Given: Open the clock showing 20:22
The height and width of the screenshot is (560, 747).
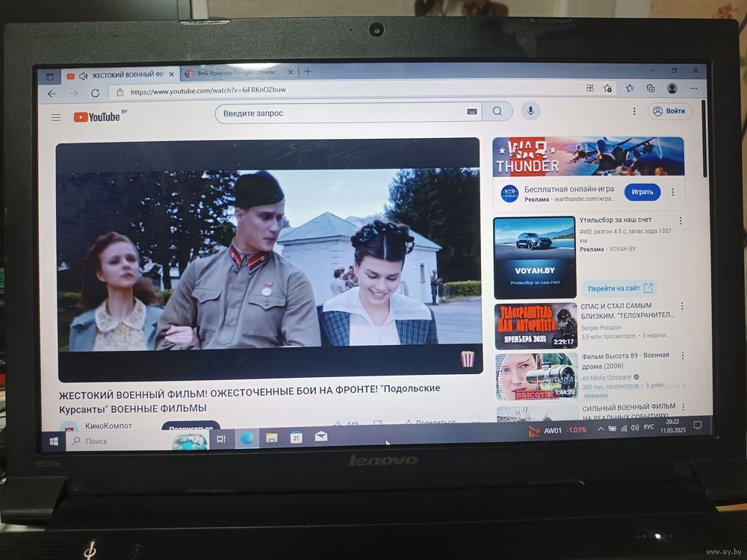Looking at the screenshot, I should pos(673,426).
